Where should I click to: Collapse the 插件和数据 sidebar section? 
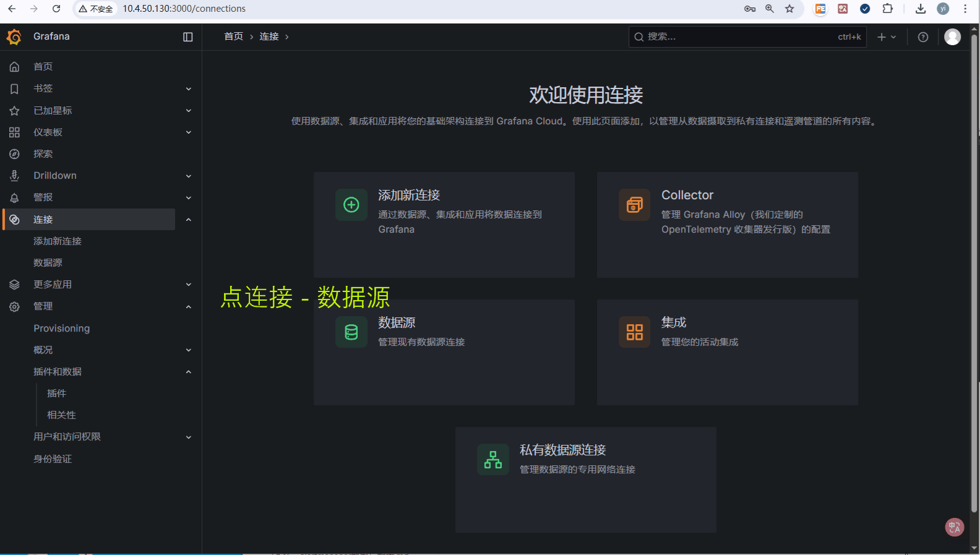tap(189, 372)
